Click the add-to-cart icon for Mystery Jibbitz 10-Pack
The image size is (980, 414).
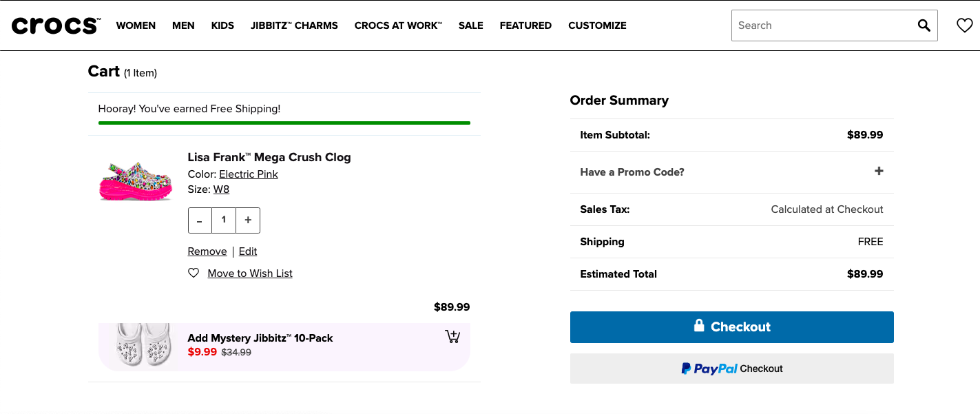click(x=452, y=335)
